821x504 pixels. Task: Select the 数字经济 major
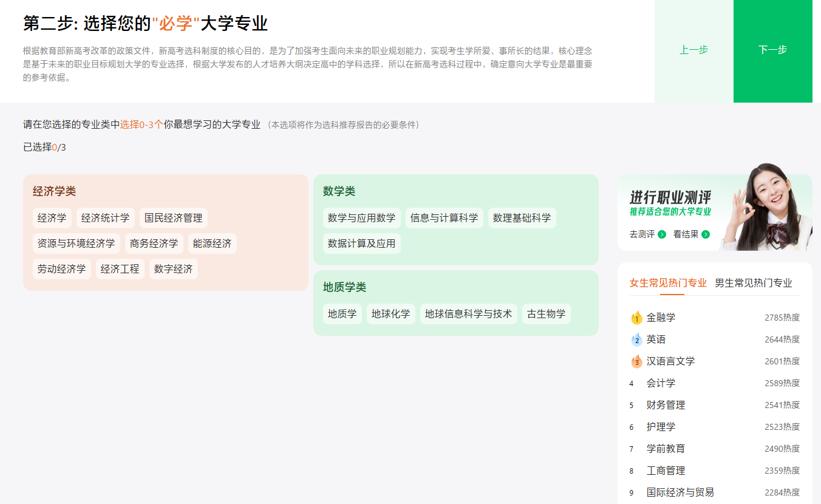173,268
